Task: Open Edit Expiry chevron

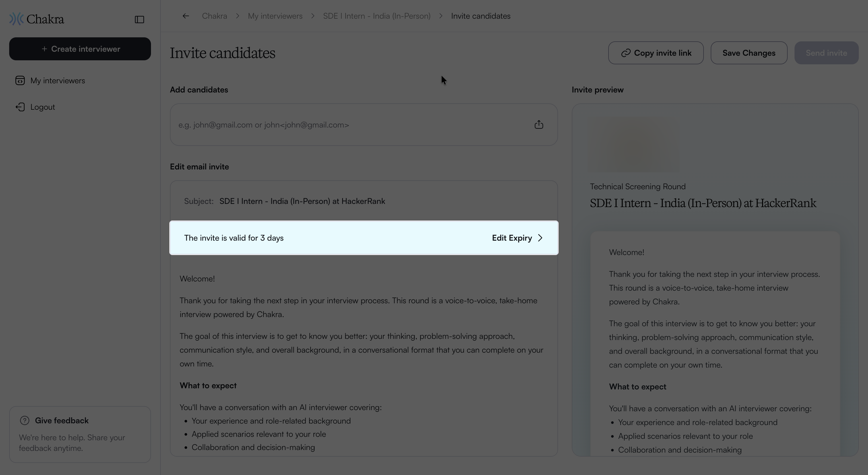Action: 540,238
